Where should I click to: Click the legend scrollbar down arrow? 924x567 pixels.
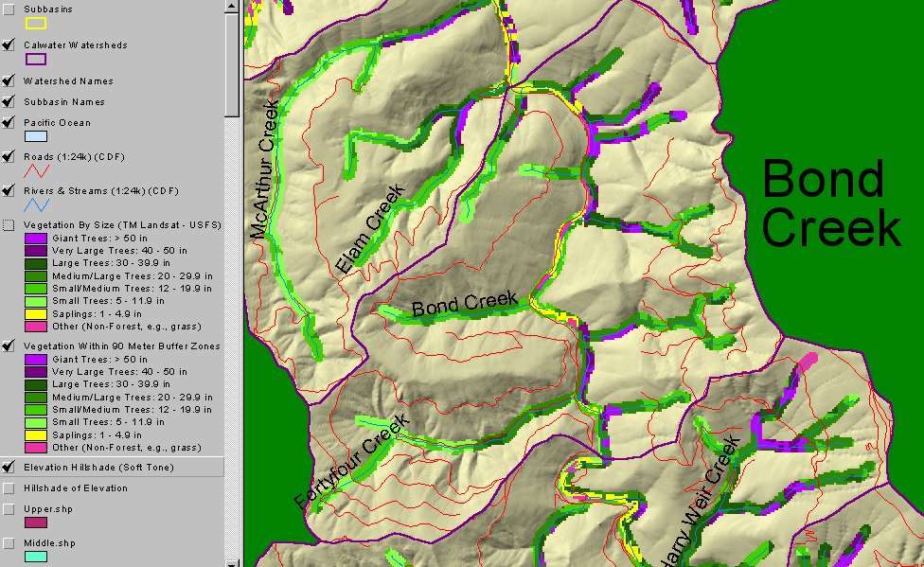(232, 563)
